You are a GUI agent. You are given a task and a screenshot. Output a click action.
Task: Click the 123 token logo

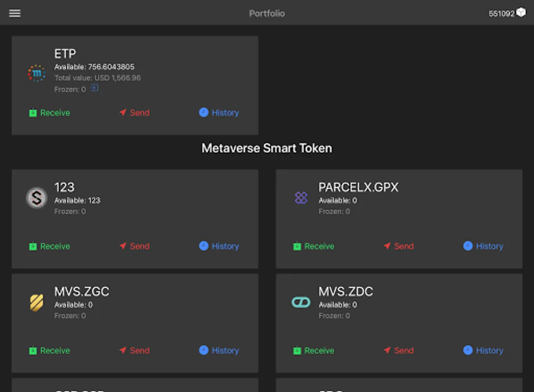point(37,198)
